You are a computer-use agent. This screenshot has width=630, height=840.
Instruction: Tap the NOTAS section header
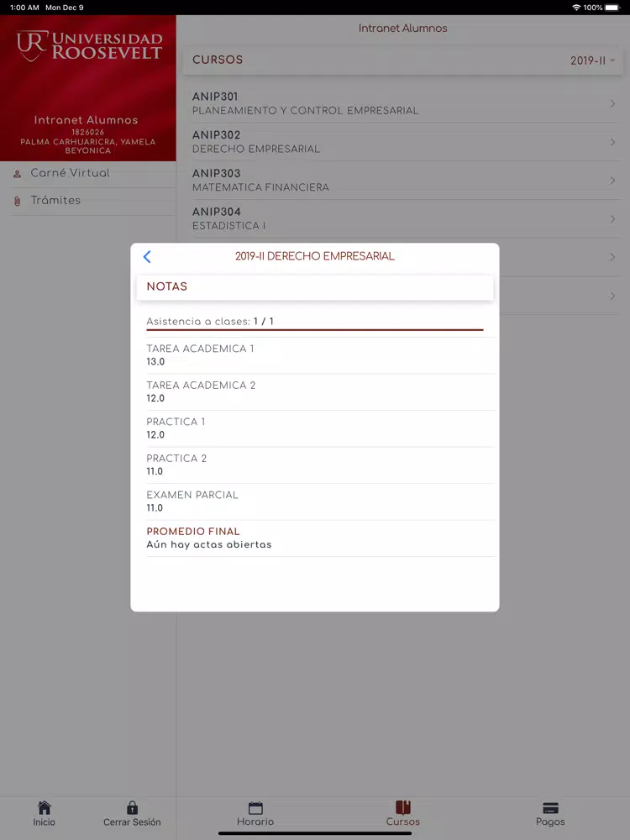tap(315, 286)
